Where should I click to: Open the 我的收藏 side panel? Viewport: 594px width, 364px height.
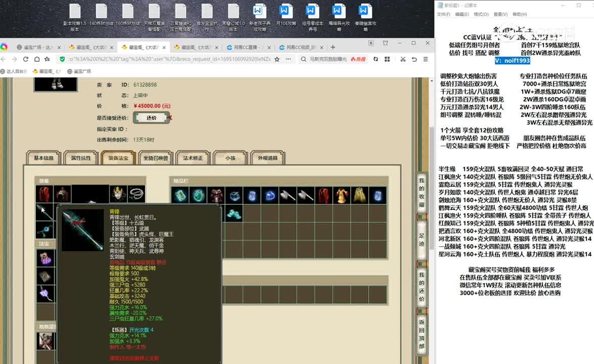(x=421, y=192)
